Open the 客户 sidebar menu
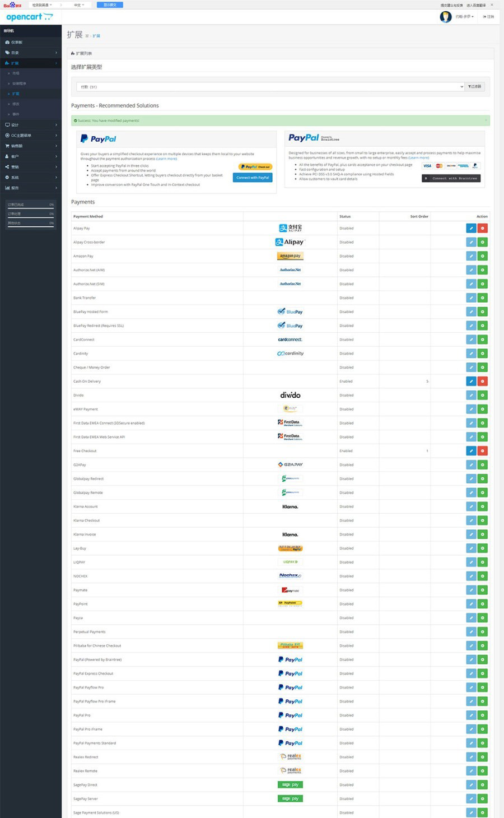Image resolution: width=504 pixels, height=818 pixels. pyautogui.click(x=31, y=156)
